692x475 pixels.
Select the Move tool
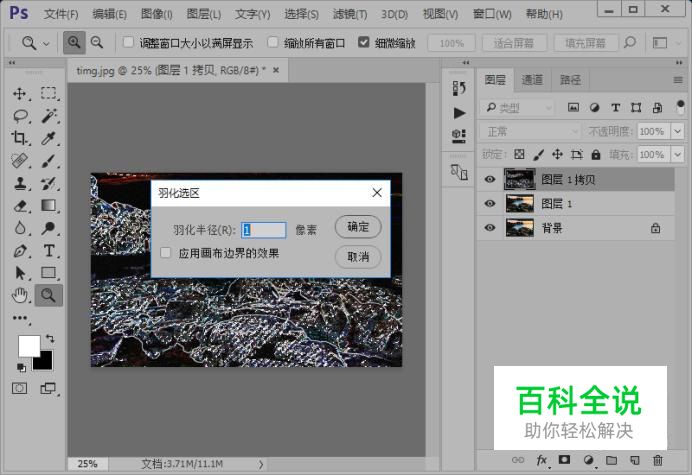[20, 93]
